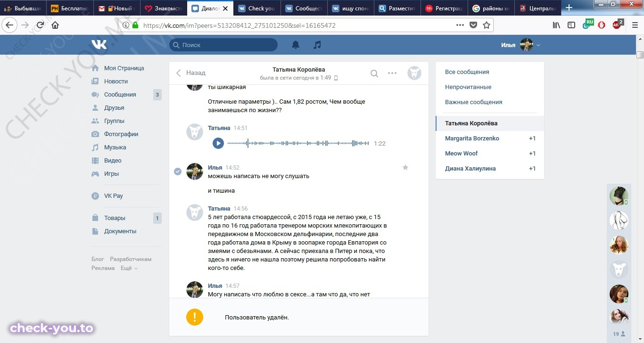This screenshot has width=644, height=343.
Task: Toggle selection checkmark on Ilya's 14:52 message
Action: point(178,171)
